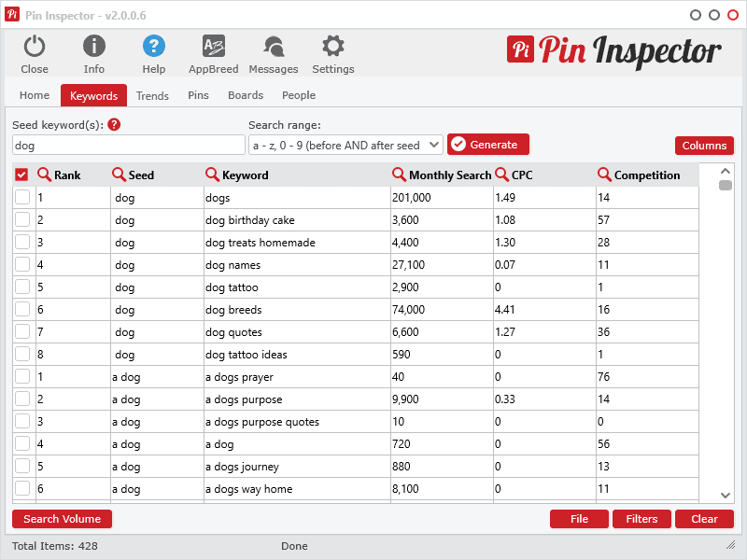
Task: Click the competition value 76
Action: (x=603, y=377)
